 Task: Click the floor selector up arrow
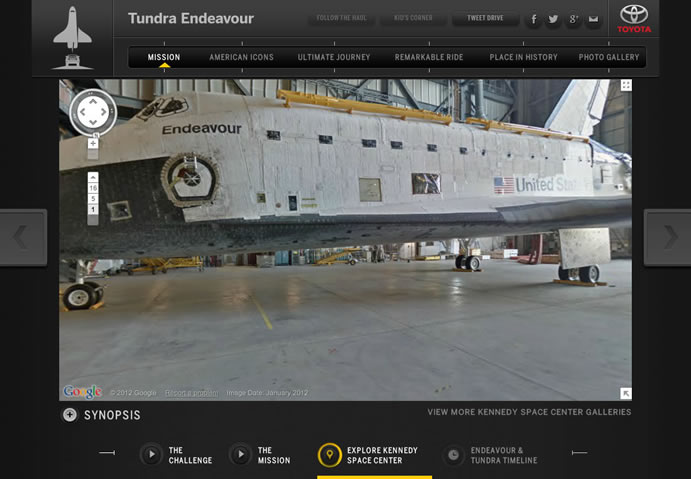pos(93,177)
